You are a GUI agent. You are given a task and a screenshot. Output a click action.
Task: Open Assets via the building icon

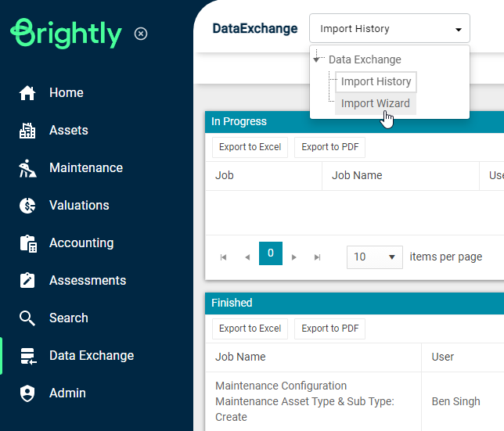click(x=27, y=131)
